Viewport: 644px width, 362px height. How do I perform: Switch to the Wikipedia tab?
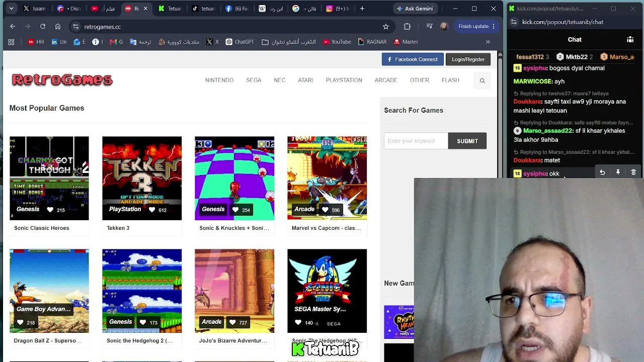[x=272, y=9]
